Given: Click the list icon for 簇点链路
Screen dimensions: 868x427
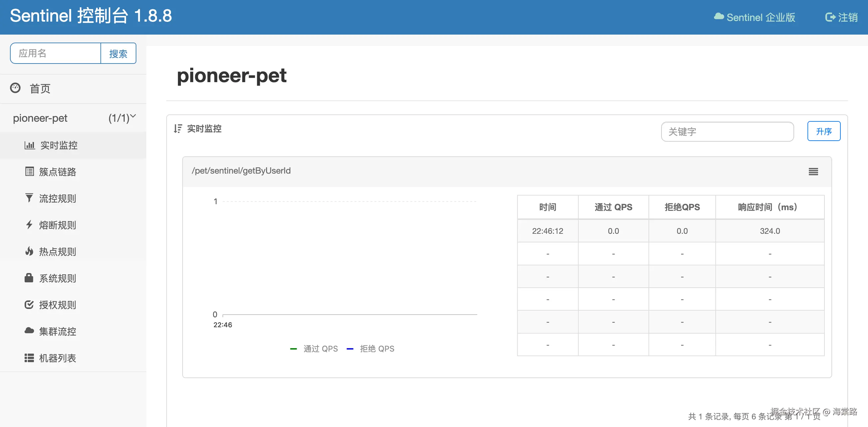Looking at the screenshot, I should (29, 172).
